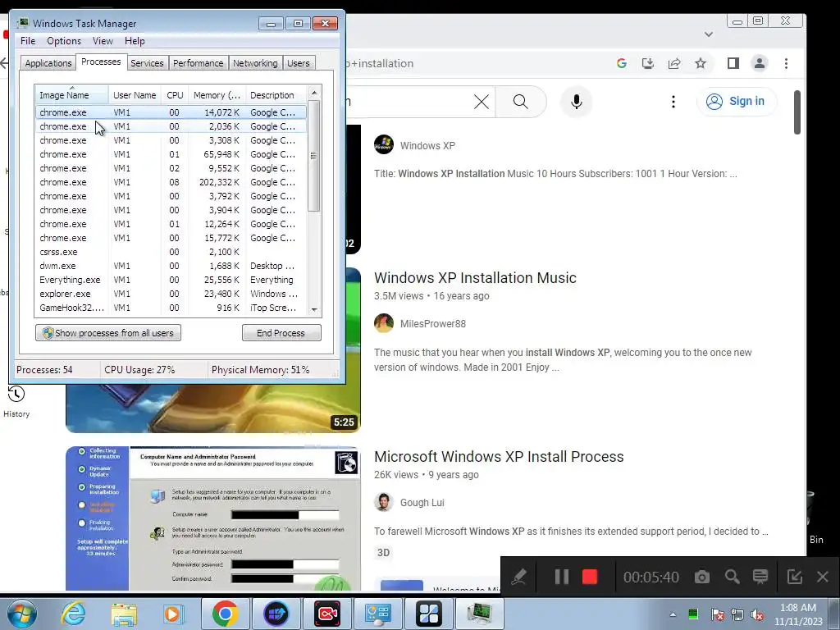Open YouTube settings three-dot menu
This screenshot has width=840, height=630.
(673, 101)
